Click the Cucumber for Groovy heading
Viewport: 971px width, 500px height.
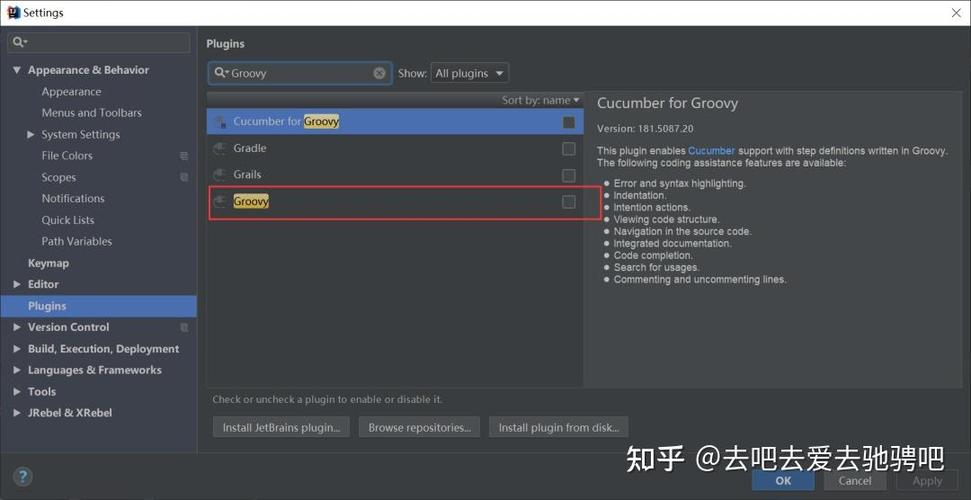668,103
